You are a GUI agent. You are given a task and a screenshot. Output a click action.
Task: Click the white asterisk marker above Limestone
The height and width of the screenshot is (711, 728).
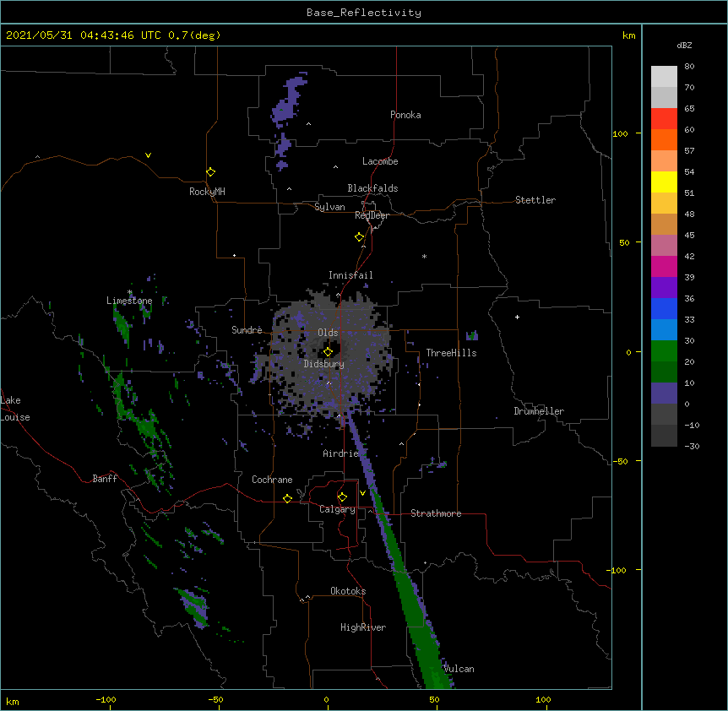click(x=130, y=292)
